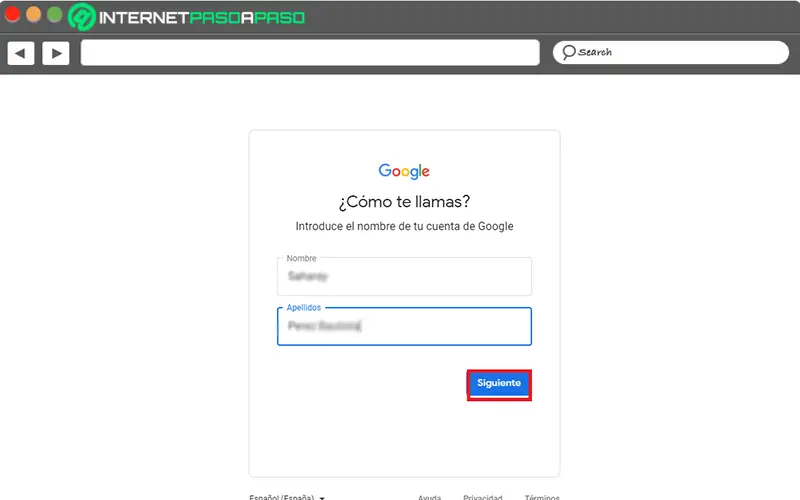This screenshot has width=800, height=500.
Task: Click the arrow beside Español (España)
Action: tap(322, 497)
